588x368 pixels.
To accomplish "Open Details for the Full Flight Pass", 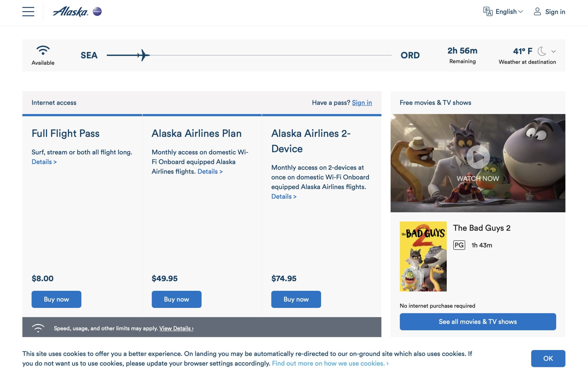I will click(44, 162).
